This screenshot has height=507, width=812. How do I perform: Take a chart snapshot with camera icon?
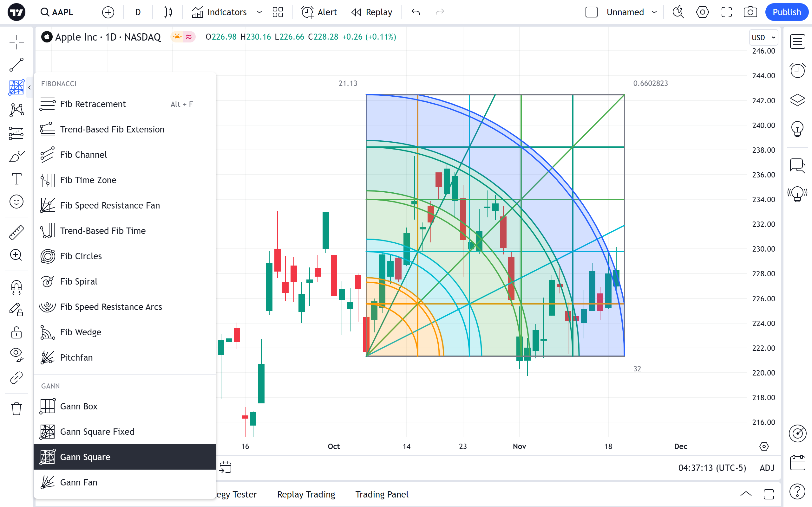(750, 12)
